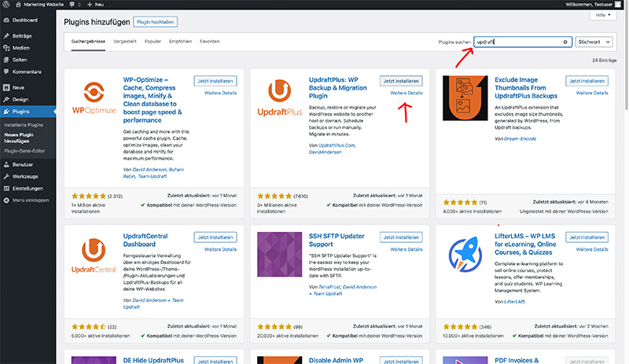Open the Benutzer user icon
The width and height of the screenshot is (629, 364).
tap(6, 164)
